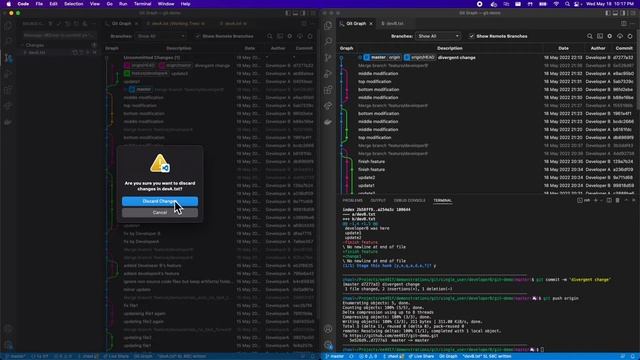Screen dimensions: 640x360
Task: Open the File menu
Action: (x=39, y=4)
